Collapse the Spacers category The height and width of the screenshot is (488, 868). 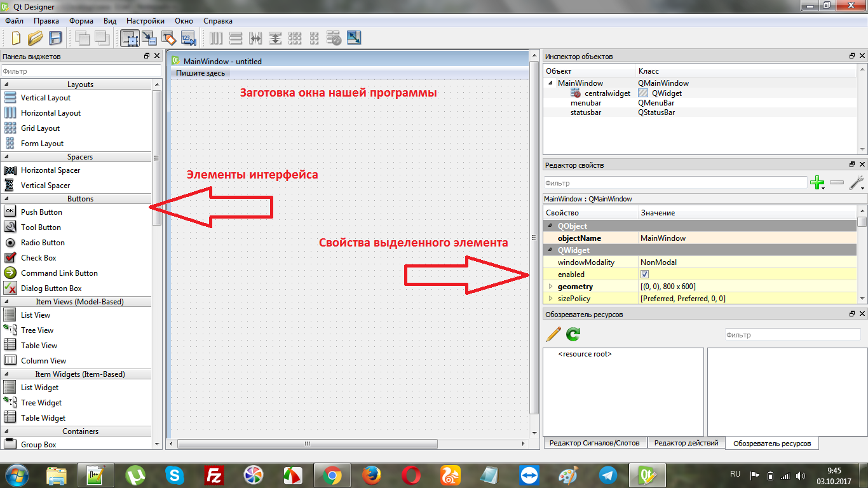tap(7, 157)
